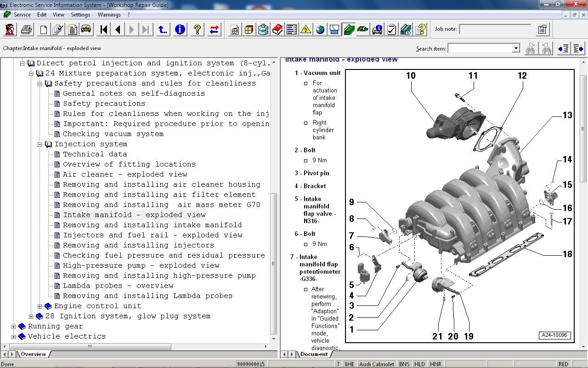Open the Settings menu
The height and width of the screenshot is (368, 588).
(80, 15)
